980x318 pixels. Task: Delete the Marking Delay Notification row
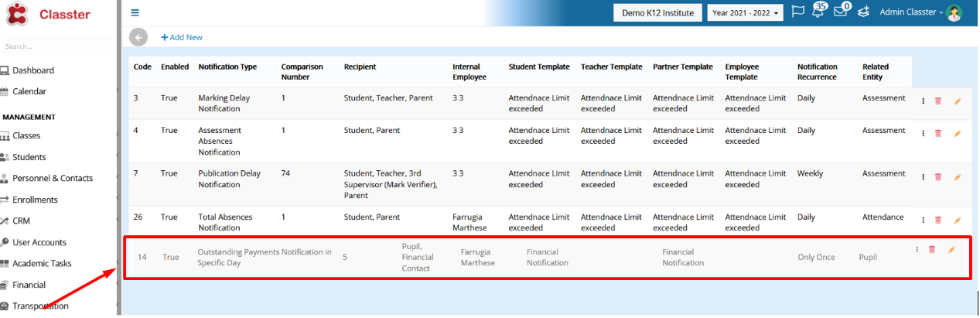coord(938,101)
